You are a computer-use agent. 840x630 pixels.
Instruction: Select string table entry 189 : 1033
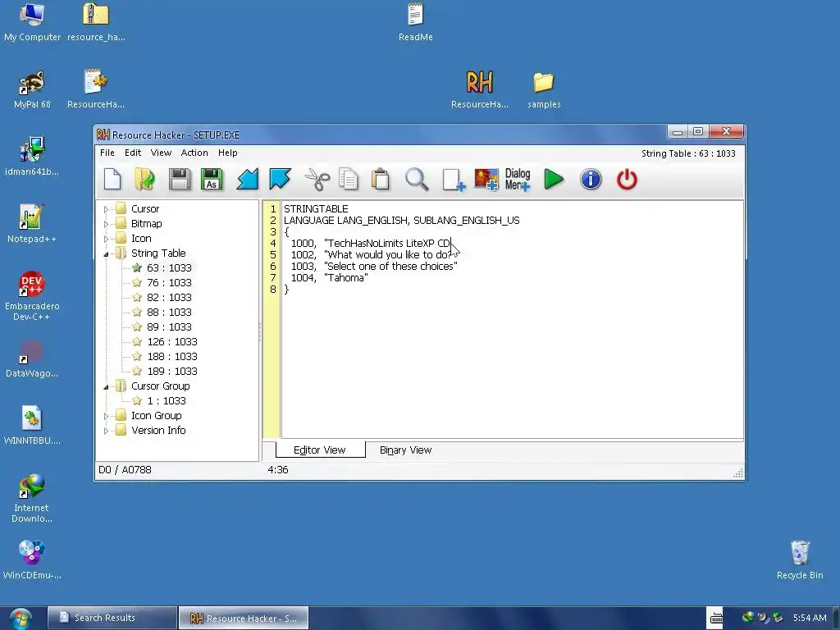pos(171,372)
